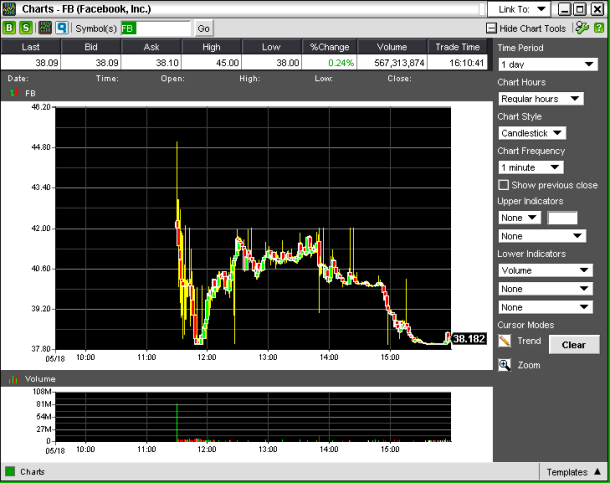Expand the Templates menu arrow
Screen dimensions: 610x483
pos(598,472)
